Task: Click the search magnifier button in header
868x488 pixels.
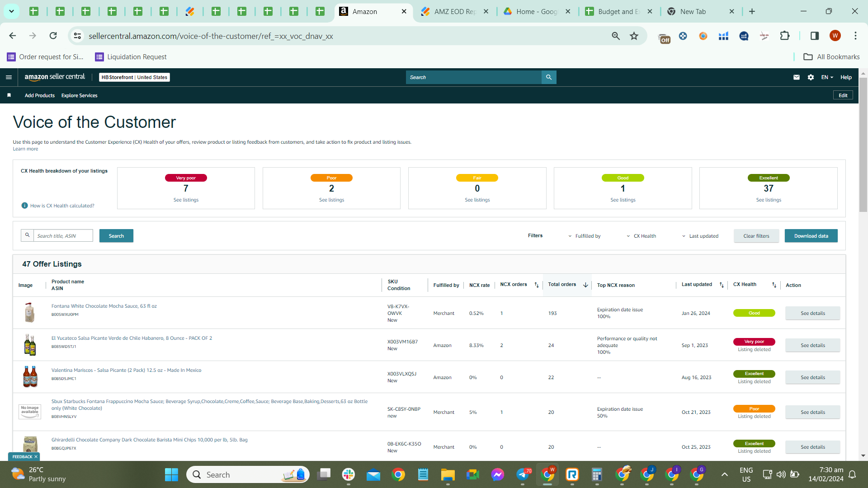Action: [x=549, y=77]
